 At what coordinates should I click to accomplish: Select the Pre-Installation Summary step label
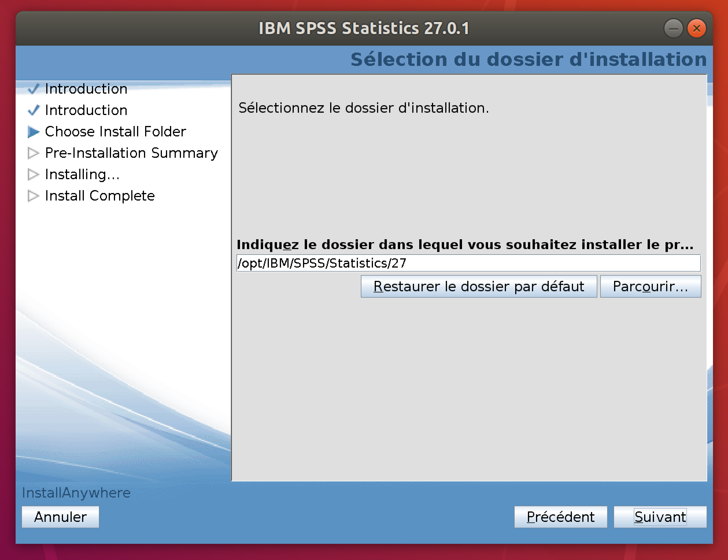[131, 153]
